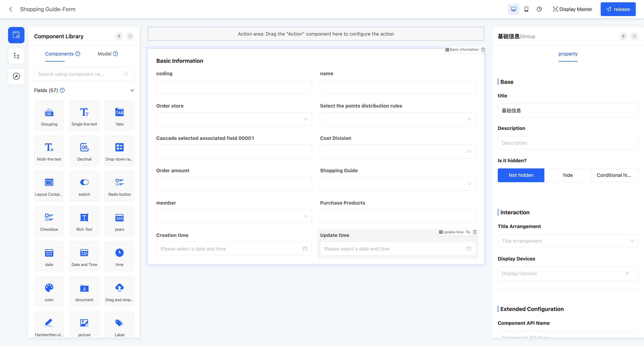Select the switch component

(x=84, y=186)
